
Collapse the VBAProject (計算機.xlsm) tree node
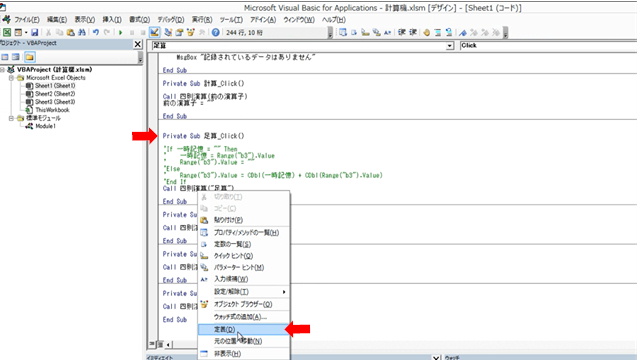click(x=2, y=69)
